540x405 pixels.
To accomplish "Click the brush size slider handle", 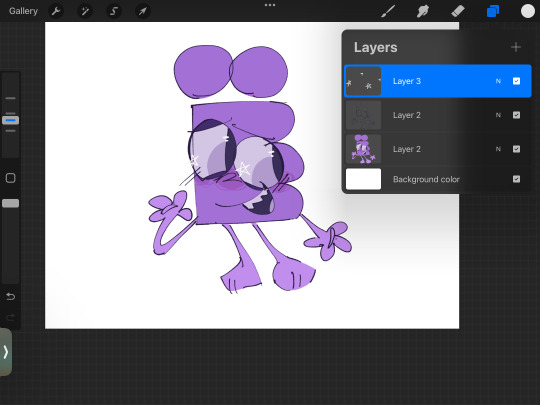I will (11, 120).
